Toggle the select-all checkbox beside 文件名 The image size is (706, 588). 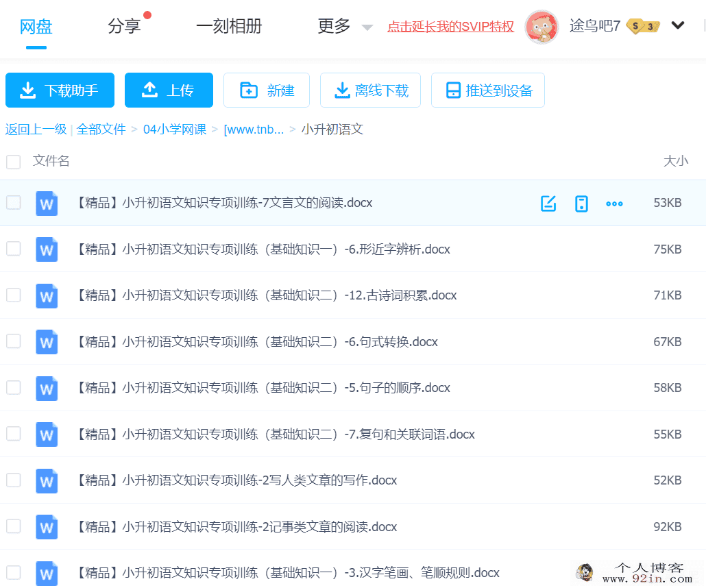(x=14, y=162)
